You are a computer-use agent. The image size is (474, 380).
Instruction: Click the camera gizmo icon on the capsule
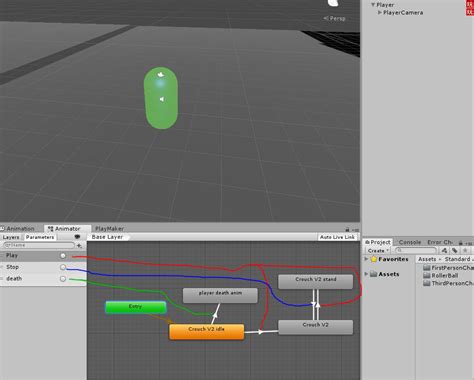[161, 74]
